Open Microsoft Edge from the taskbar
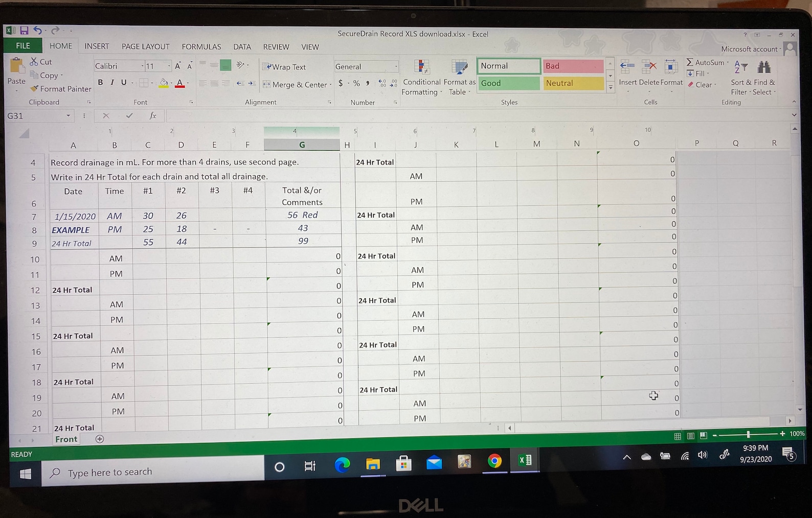812x518 pixels. (342, 465)
